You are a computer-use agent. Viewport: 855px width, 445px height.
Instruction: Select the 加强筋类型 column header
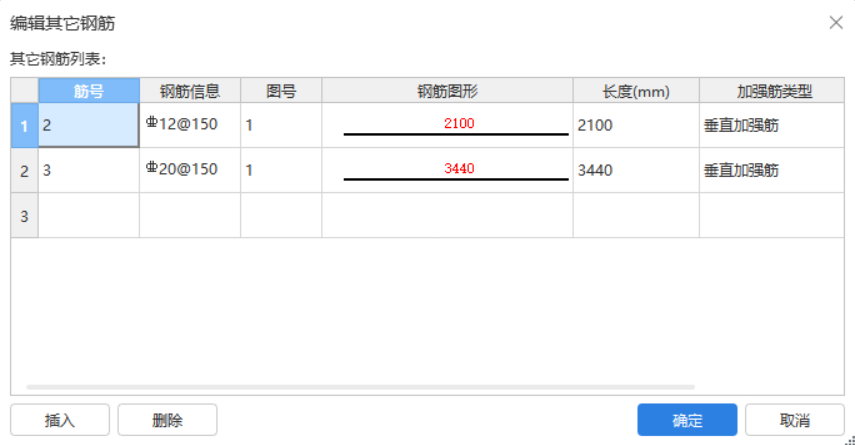click(772, 91)
